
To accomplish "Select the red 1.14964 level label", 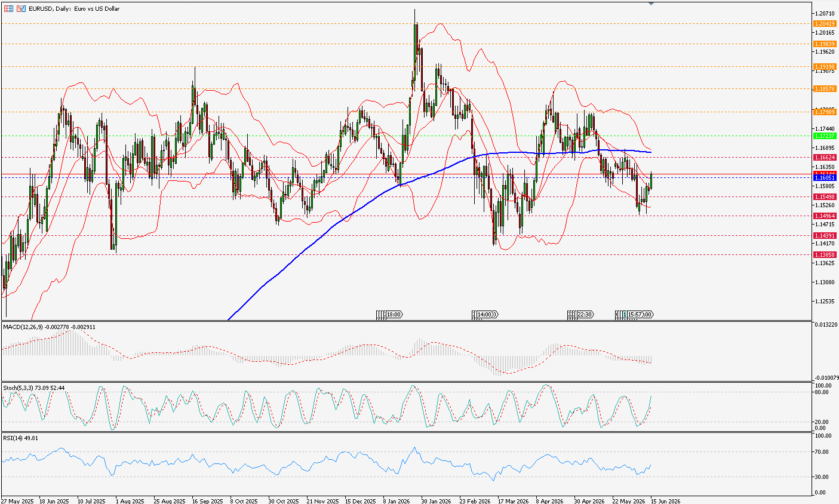I will click(825, 216).
